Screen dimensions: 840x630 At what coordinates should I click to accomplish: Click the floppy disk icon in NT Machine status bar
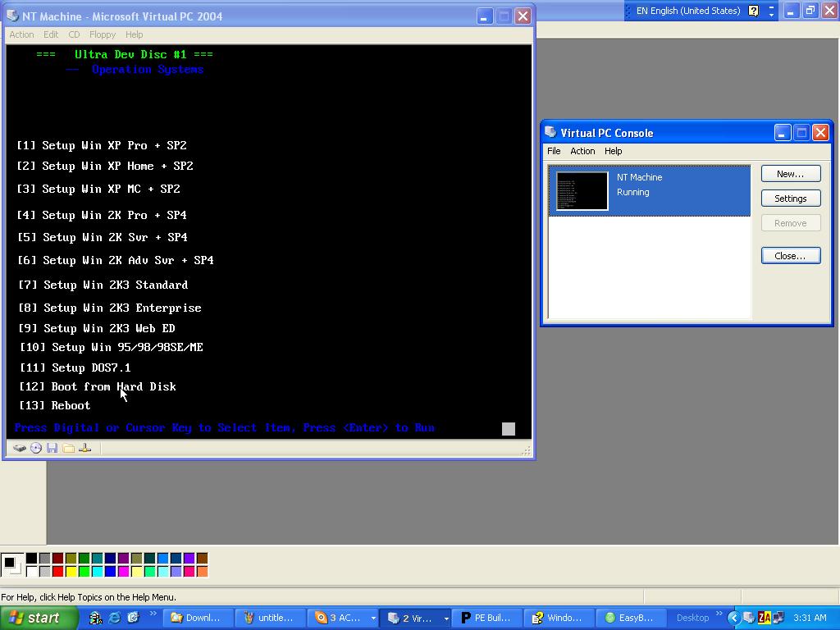(52, 448)
